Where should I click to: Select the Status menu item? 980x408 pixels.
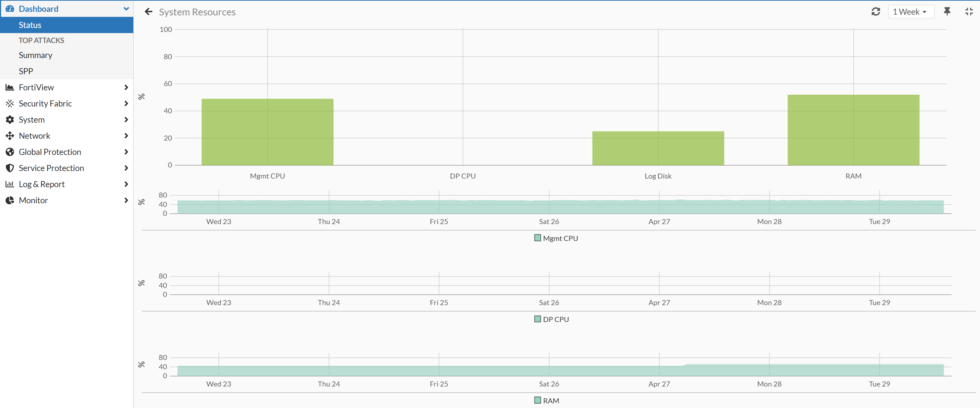67,25
